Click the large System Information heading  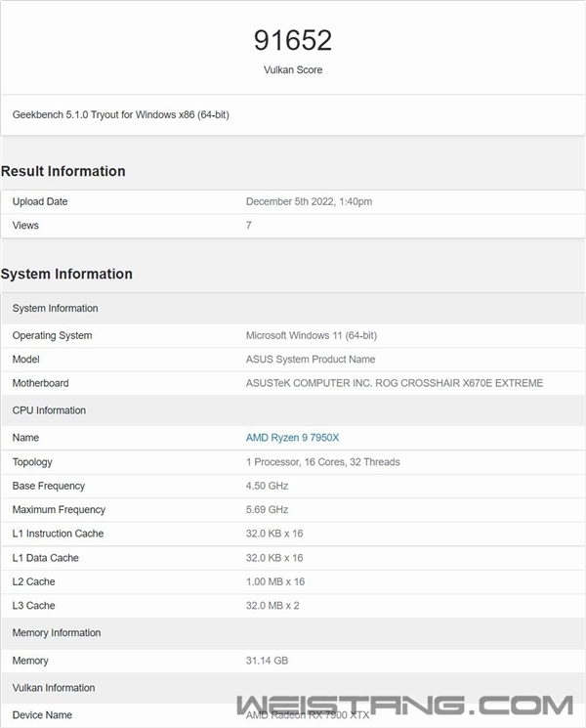pos(66,274)
